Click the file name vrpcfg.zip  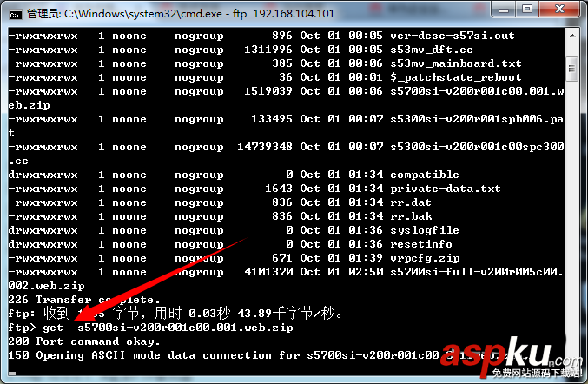pos(425,258)
